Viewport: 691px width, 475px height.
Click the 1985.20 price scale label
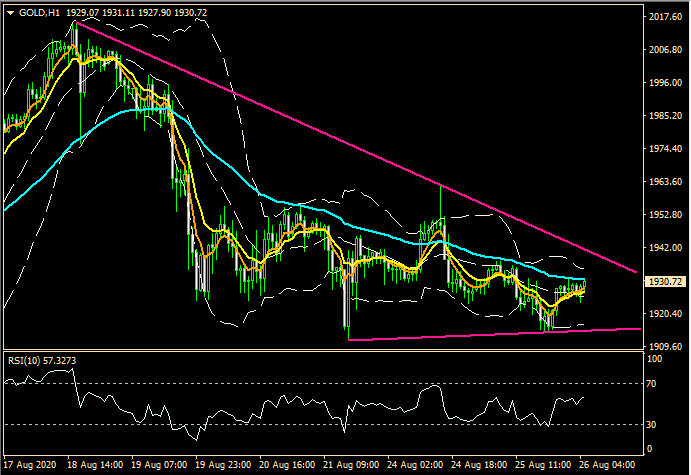tap(663, 116)
